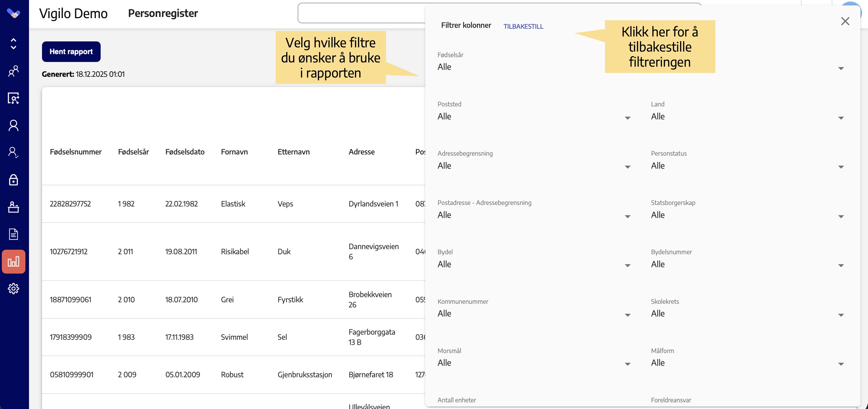The width and height of the screenshot is (868, 409).
Task: Open the person at desk icon
Action: coord(14,207)
